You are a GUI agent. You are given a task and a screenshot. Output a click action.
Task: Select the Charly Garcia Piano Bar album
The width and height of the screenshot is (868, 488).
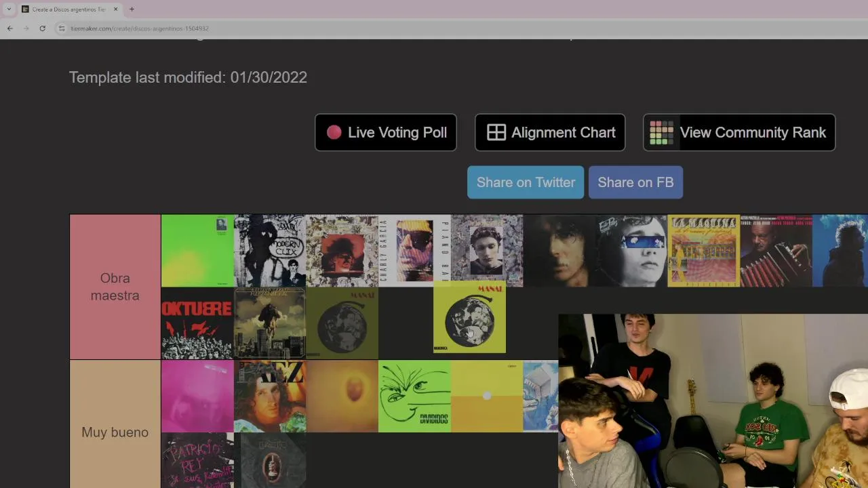tap(414, 251)
